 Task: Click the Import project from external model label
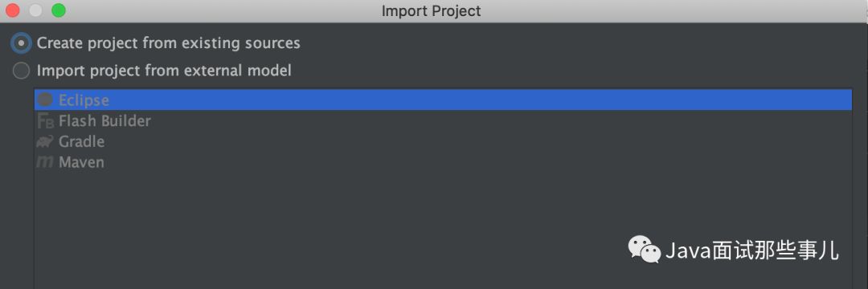point(164,71)
